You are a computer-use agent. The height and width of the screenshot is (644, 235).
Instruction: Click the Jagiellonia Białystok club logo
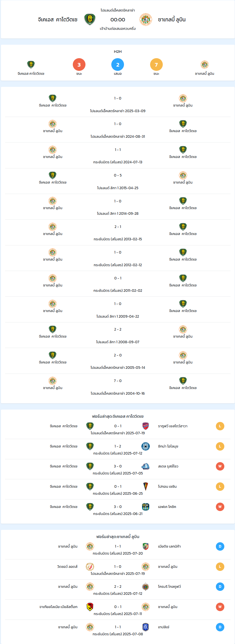(x=90, y=607)
